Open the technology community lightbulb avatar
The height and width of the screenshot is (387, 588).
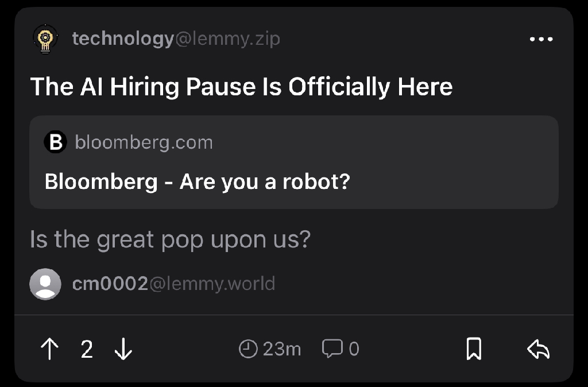[x=45, y=39]
